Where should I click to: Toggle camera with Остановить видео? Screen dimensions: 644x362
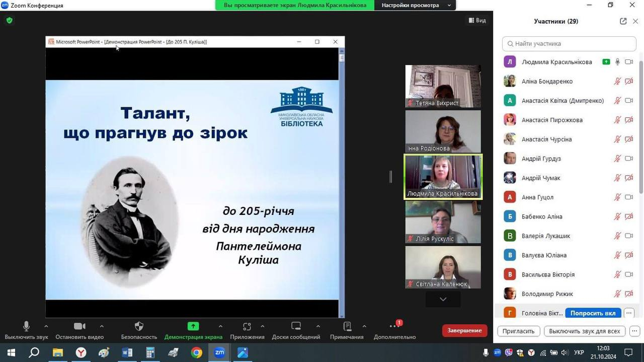coord(79,327)
